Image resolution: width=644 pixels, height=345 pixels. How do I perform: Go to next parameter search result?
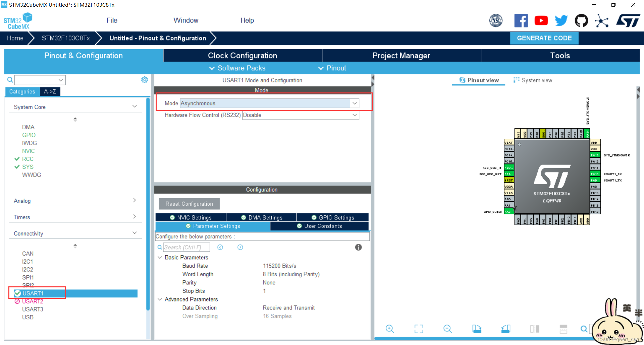coord(240,247)
